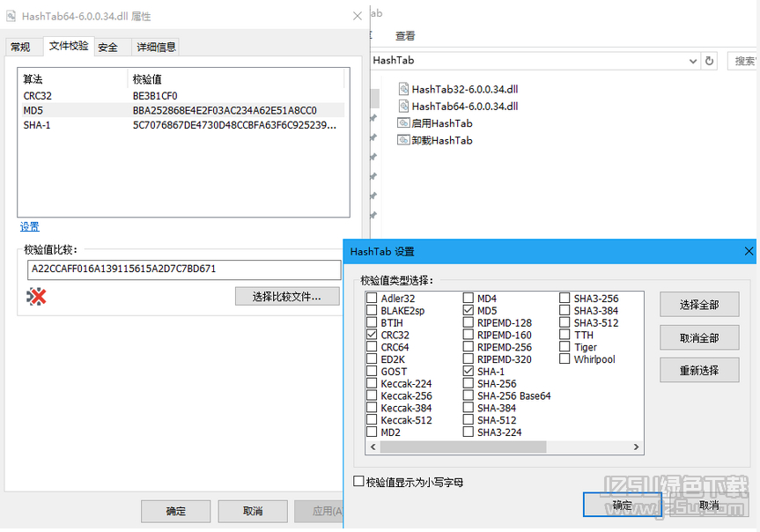760x532 pixels.
Task: Tick the TTH checkbox
Action: click(564, 334)
